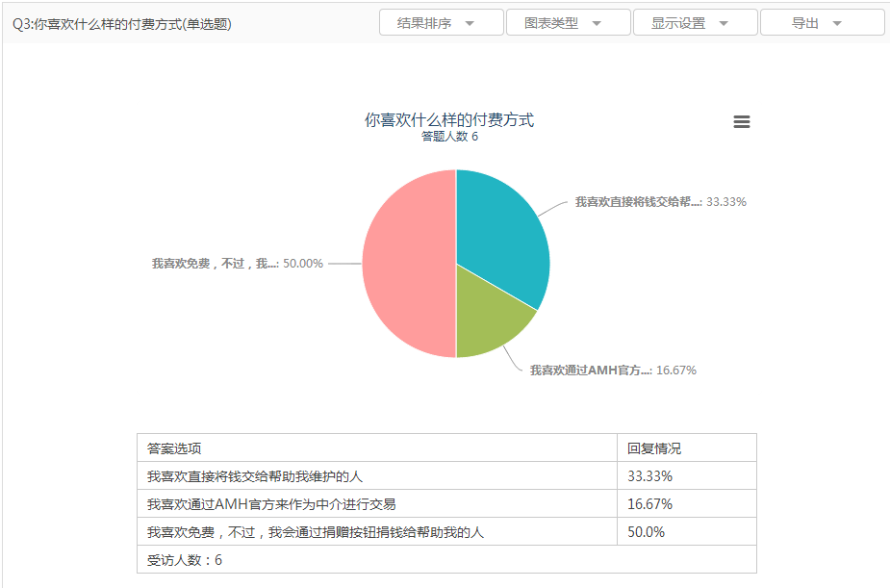Image resolution: width=890 pixels, height=588 pixels.
Task: Click the 受访人数：6 footer row
Action: click(x=185, y=560)
